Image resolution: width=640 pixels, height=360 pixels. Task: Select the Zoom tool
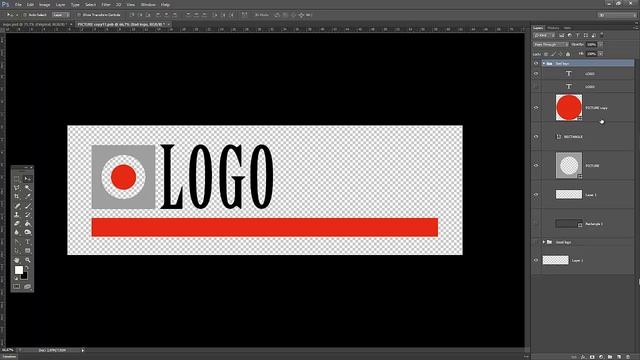point(28,260)
